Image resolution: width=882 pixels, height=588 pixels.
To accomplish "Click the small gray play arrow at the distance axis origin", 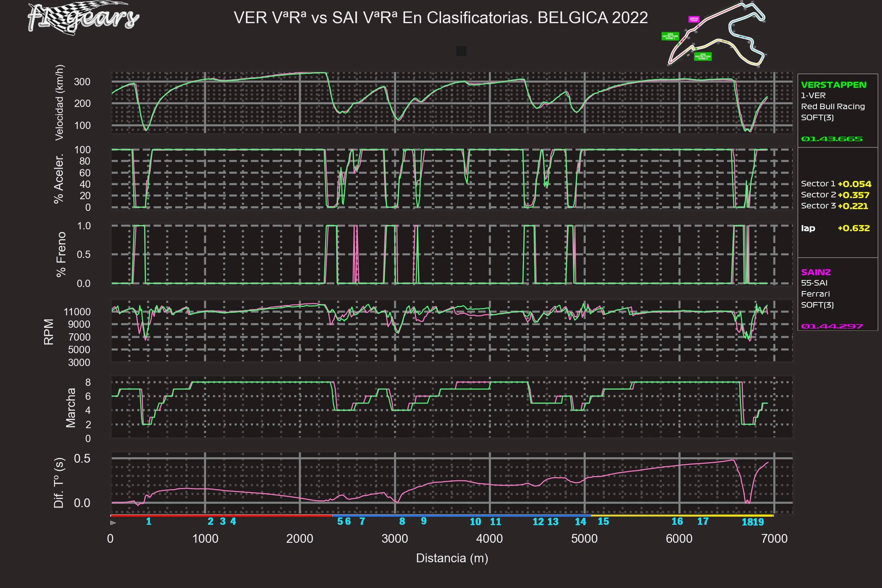I will click(113, 523).
